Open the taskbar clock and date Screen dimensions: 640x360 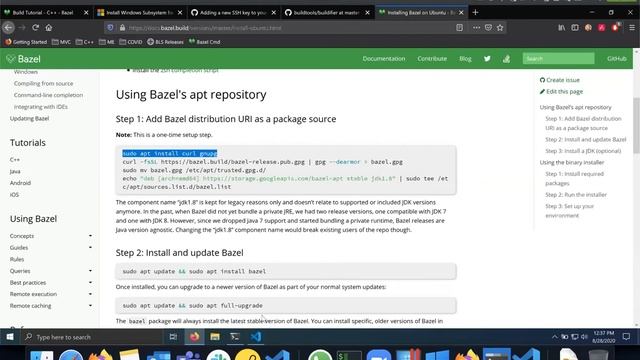tap(604, 337)
